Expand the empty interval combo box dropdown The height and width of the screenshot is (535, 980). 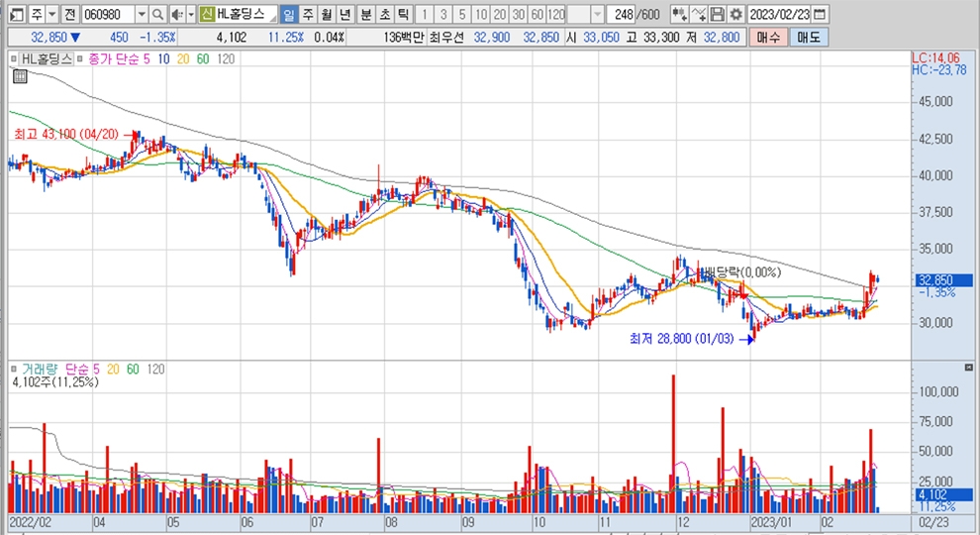pos(598,15)
